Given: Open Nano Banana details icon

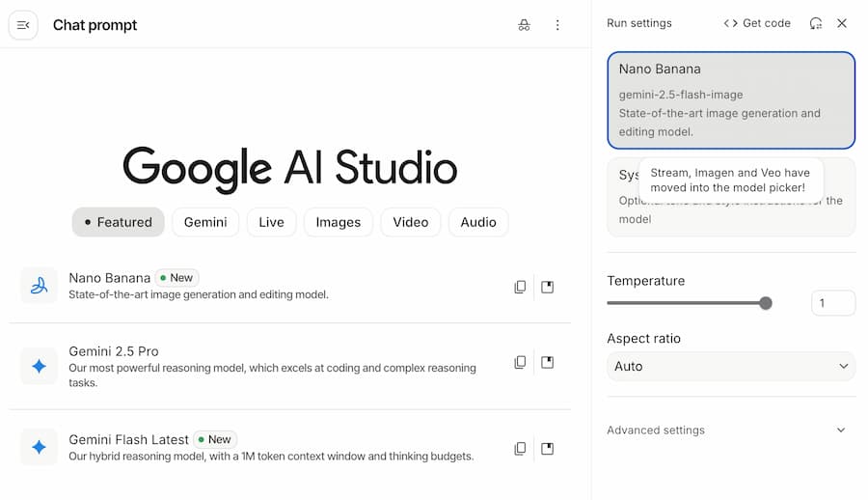Looking at the screenshot, I should pos(548,287).
